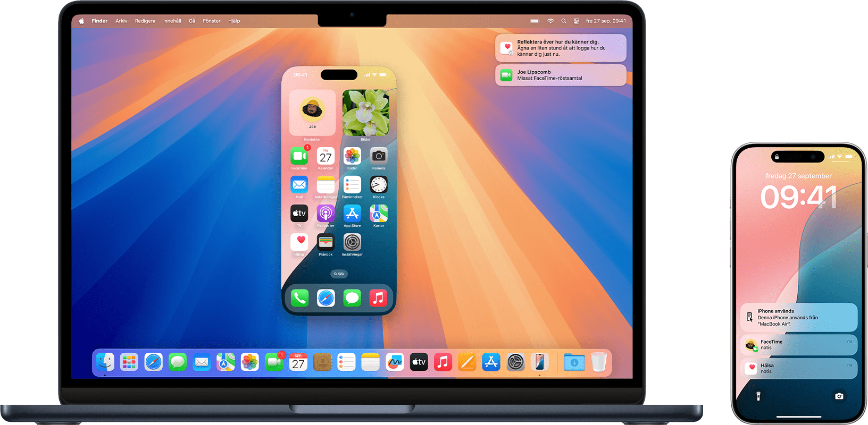This screenshot has height=425, width=868.
Task: Open Inställningar on mirrored iPhone
Action: tap(352, 242)
